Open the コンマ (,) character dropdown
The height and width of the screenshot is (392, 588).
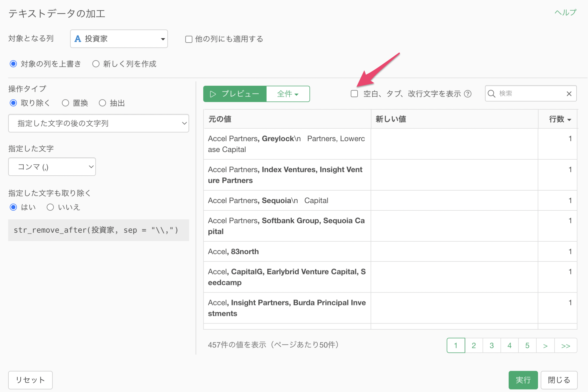point(52,167)
